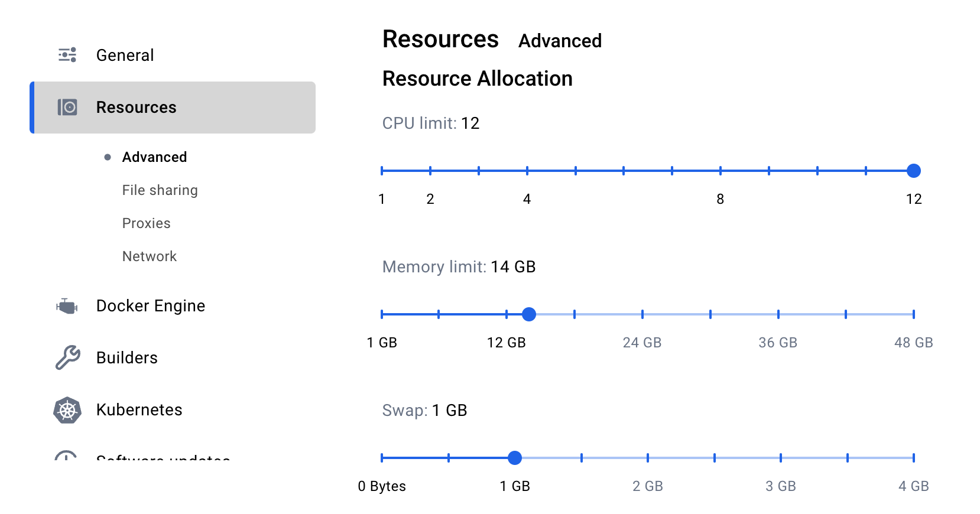Click the General sliders icon

[x=67, y=55]
